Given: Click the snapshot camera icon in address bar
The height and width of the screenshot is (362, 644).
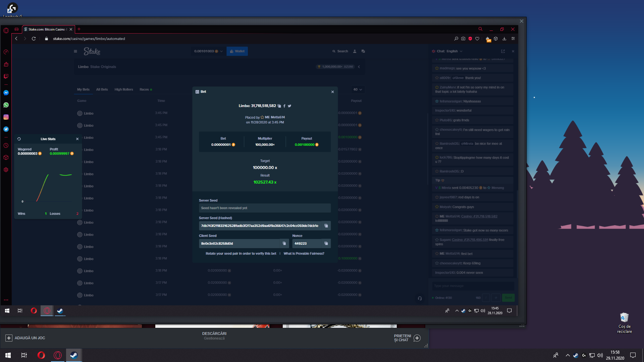Looking at the screenshot, I should tap(463, 39).
